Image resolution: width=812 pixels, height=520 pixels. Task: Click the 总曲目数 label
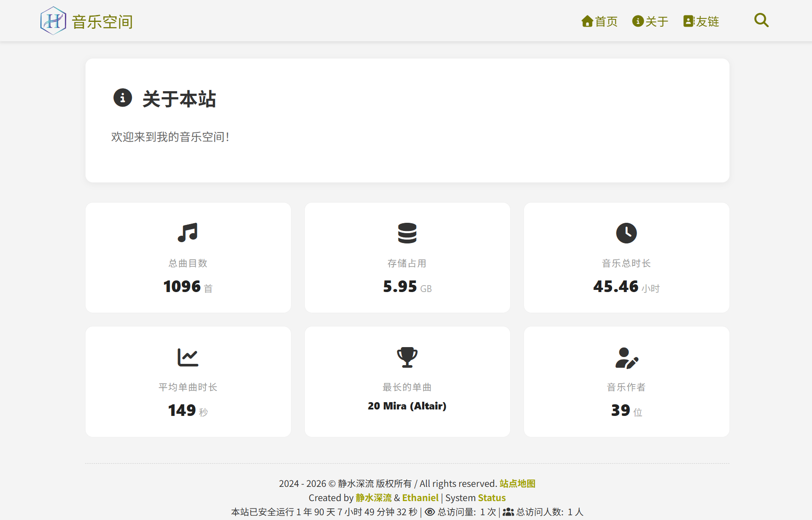click(188, 263)
